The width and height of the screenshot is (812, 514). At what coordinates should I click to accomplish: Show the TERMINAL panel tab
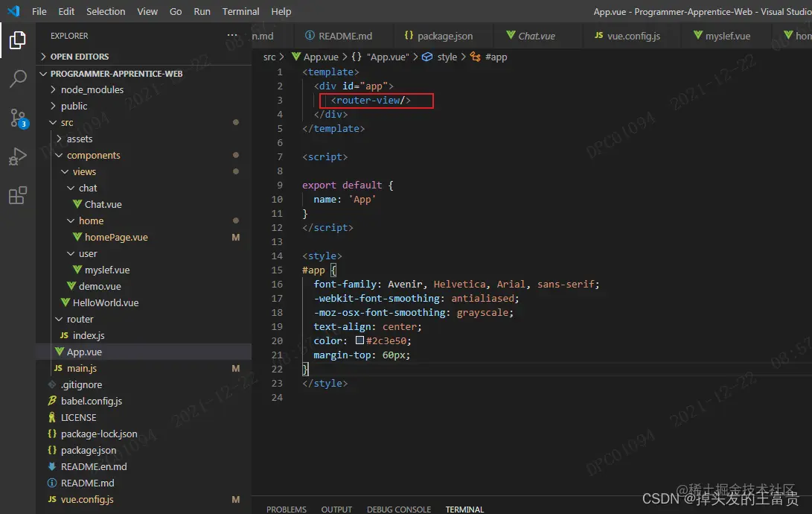464,510
